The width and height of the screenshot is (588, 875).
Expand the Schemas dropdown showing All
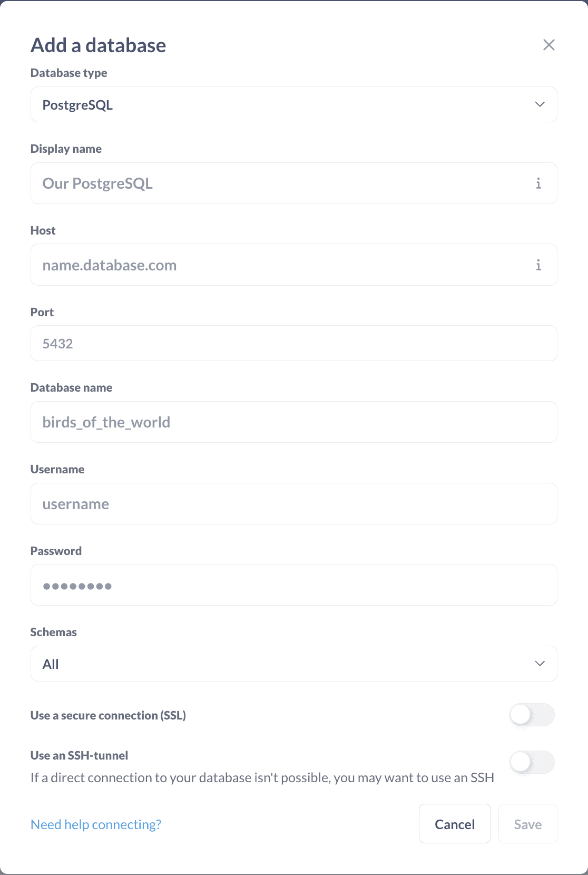click(x=285, y=664)
